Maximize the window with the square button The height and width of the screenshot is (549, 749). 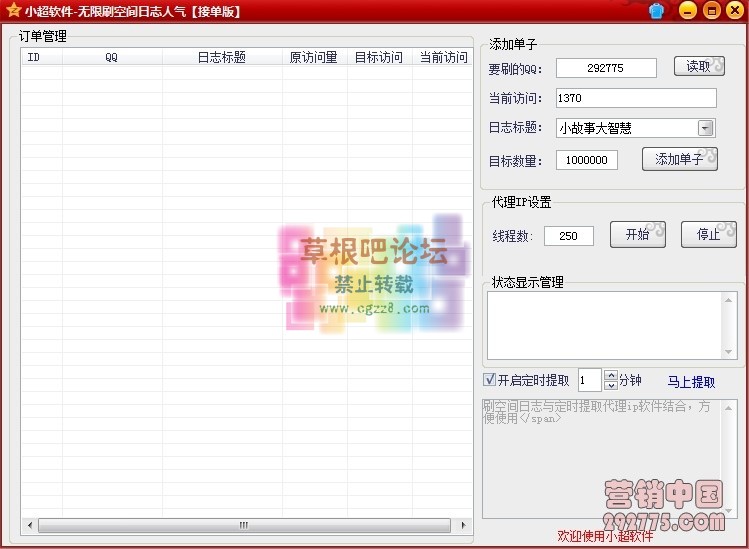(711, 10)
